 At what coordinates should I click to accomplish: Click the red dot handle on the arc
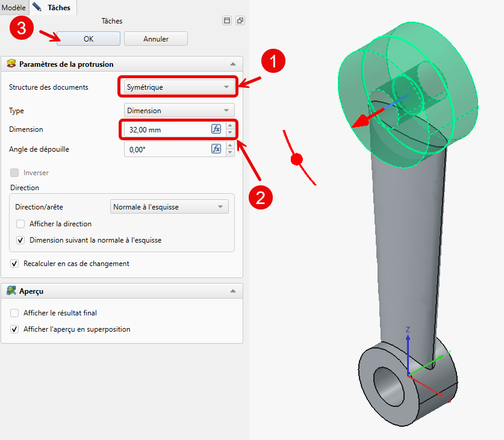296,160
